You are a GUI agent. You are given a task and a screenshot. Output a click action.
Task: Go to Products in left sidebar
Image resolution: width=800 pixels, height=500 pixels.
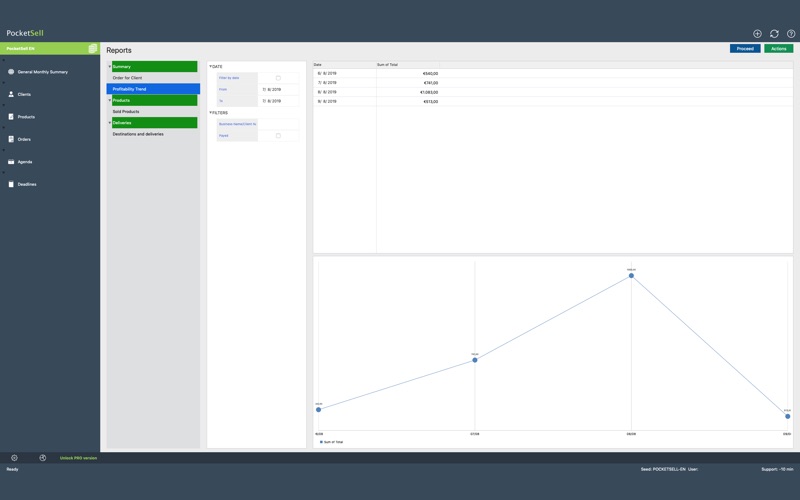pos(26,117)
